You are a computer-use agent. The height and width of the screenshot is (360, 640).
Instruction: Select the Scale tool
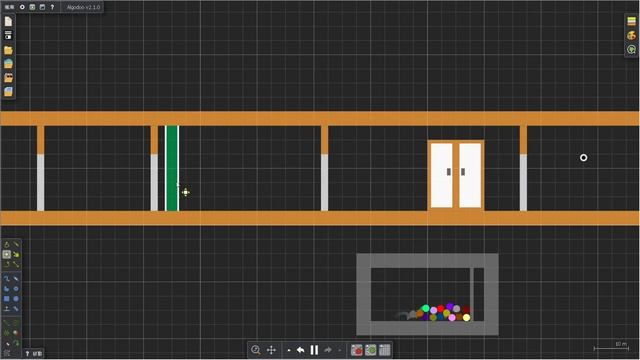(16, 264)
